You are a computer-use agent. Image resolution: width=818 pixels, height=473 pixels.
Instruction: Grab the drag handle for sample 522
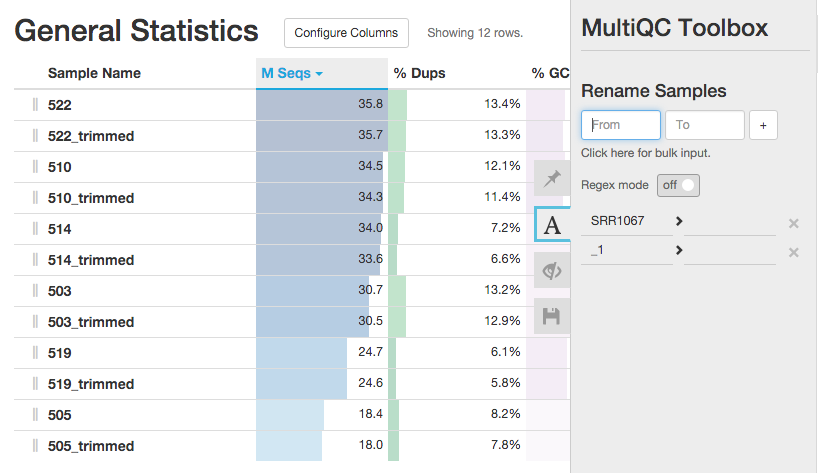coord(35,104)
